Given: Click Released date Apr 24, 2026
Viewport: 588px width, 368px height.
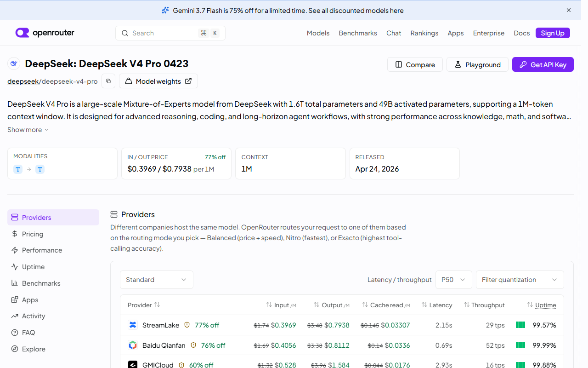Looking at the screenshot, I should (377, 169).
